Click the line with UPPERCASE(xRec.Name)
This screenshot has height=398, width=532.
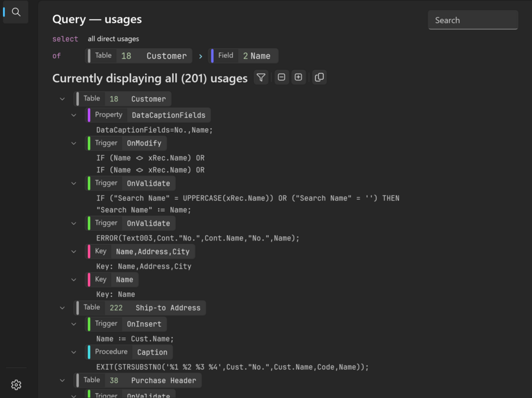[x=248, y=198]
